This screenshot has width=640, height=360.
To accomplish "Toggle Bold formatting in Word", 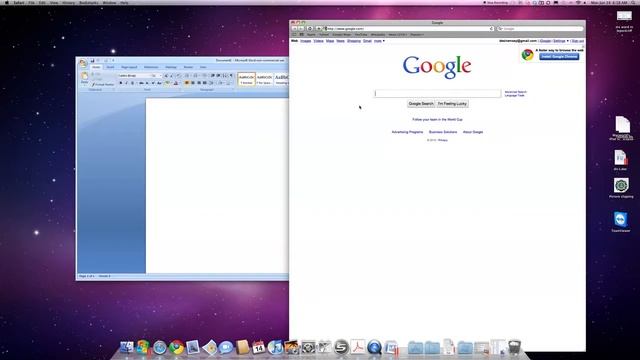I will coord(120,83).
